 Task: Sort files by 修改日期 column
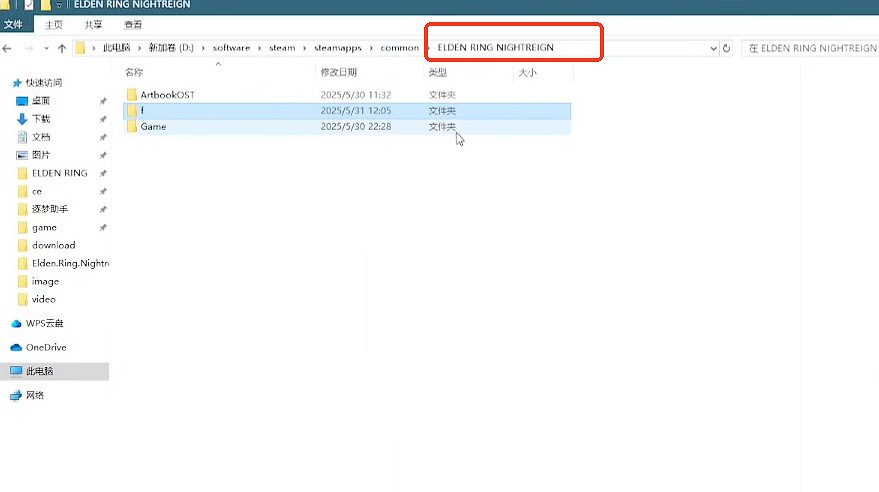340,73
